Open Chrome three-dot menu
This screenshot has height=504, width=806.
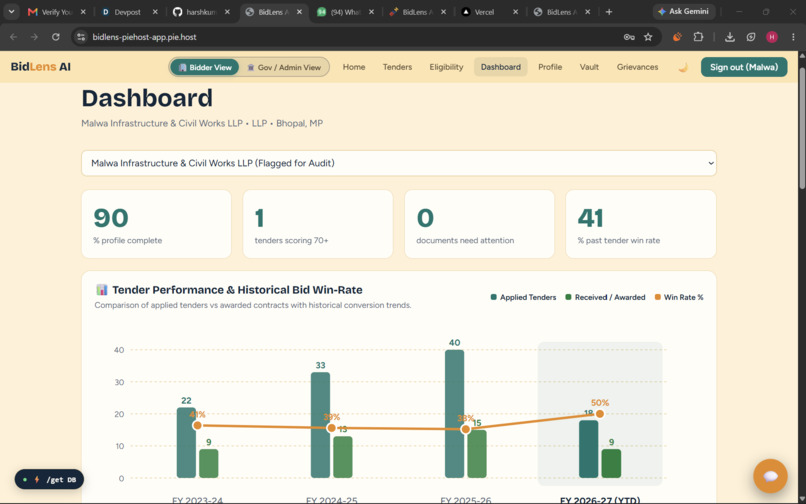coord(793,37)
